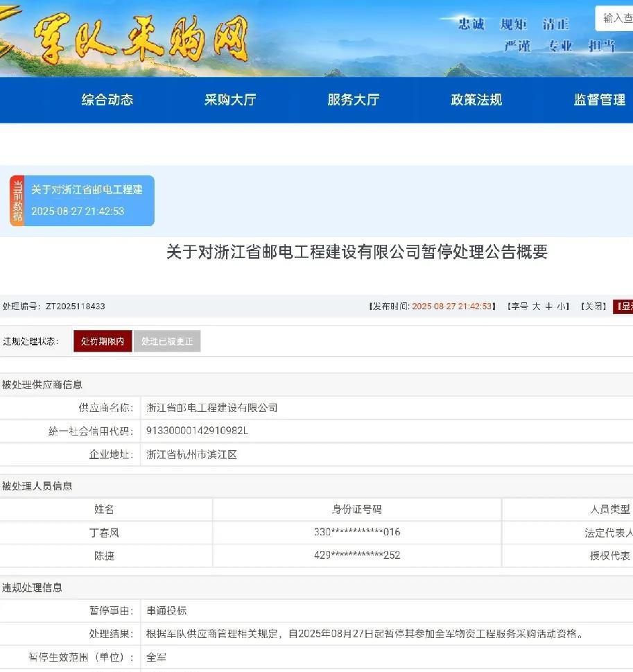This screenshot has height=672, width=633.
Task: Focus the search input field in header
Action: 614,19
